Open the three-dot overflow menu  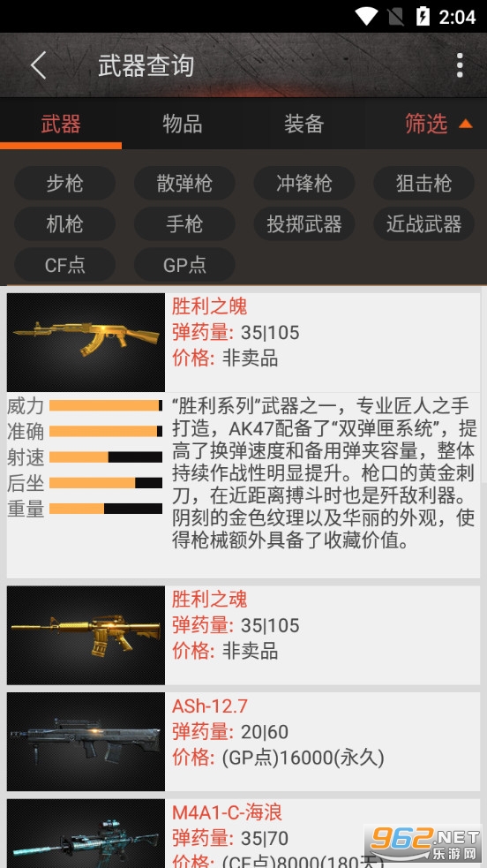(460, 65)
